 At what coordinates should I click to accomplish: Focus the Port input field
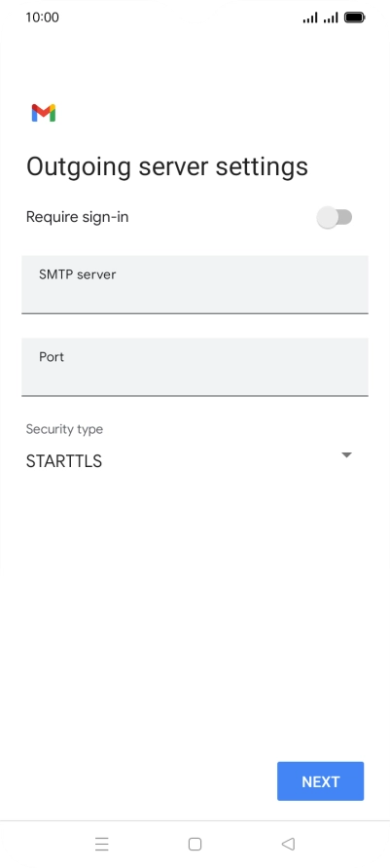(195, 367)
